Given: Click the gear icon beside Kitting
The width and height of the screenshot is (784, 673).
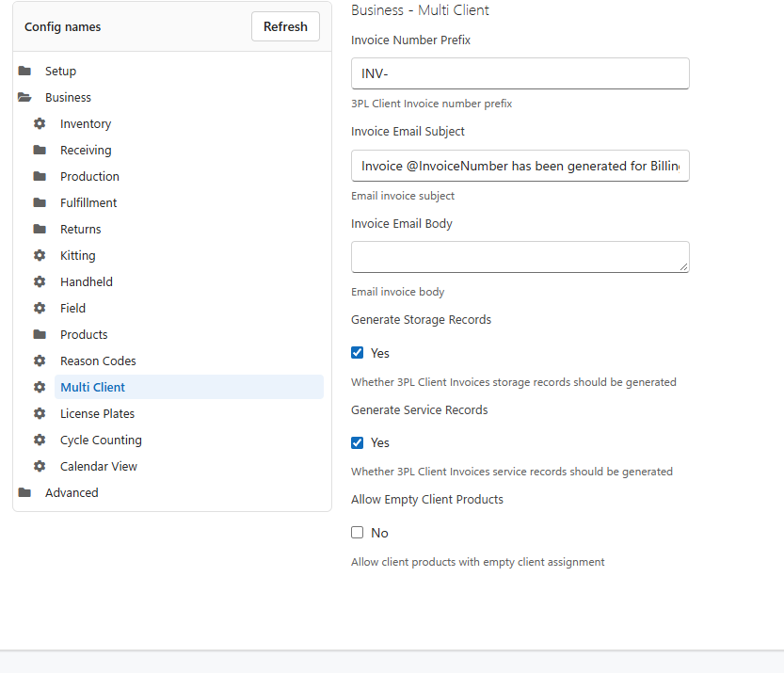Looking at the screenshot, I should (40, 255).
